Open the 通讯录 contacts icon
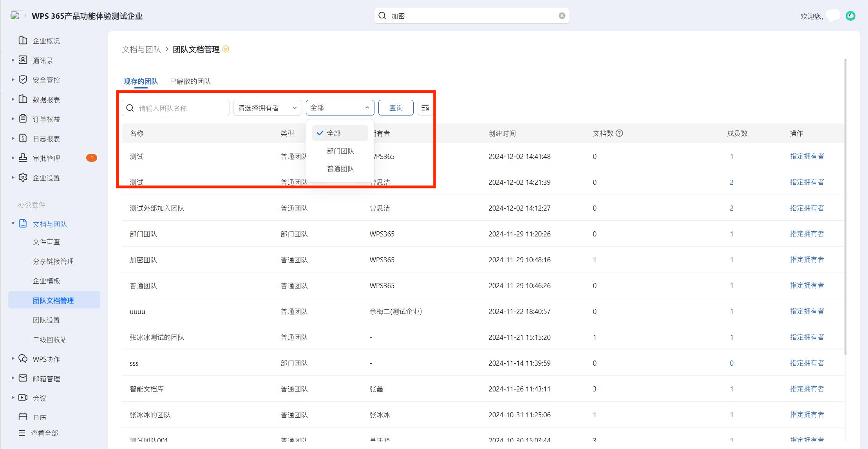The height and width of the screenshot is (449, 868). pos(23,60)
